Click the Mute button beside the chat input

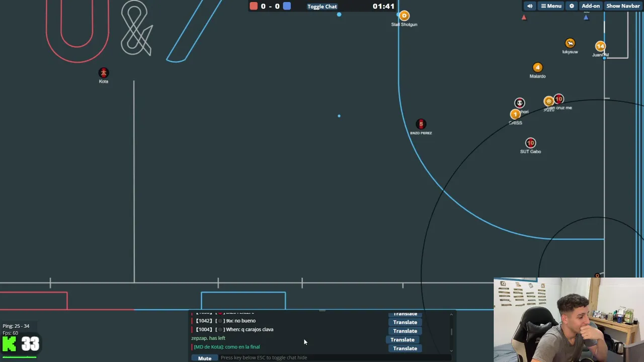pos(204,358)
